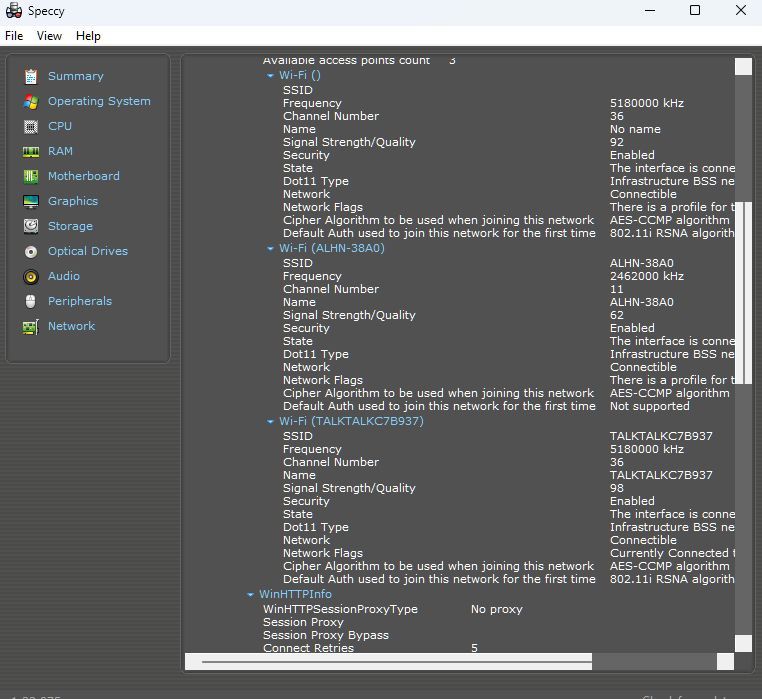Viewport: 762px width, 699px height.
Task: Select the WinHTTPInfo heading
Action: (x=295, y=594)
